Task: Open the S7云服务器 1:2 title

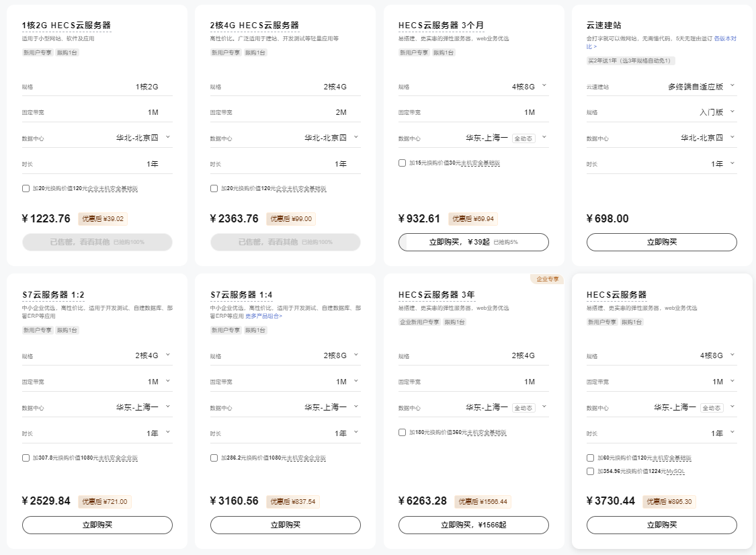Action: pyautogui.click(x=53, y=294)
